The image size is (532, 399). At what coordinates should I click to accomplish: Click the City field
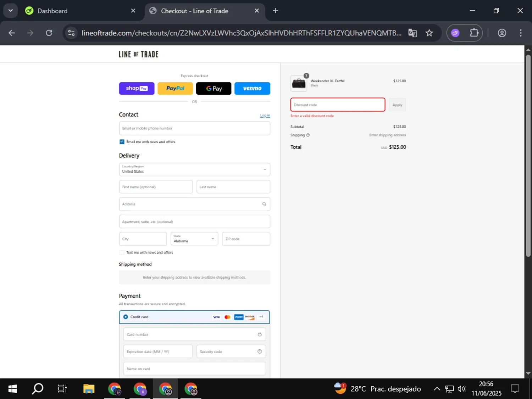click(x=143, y=239)
